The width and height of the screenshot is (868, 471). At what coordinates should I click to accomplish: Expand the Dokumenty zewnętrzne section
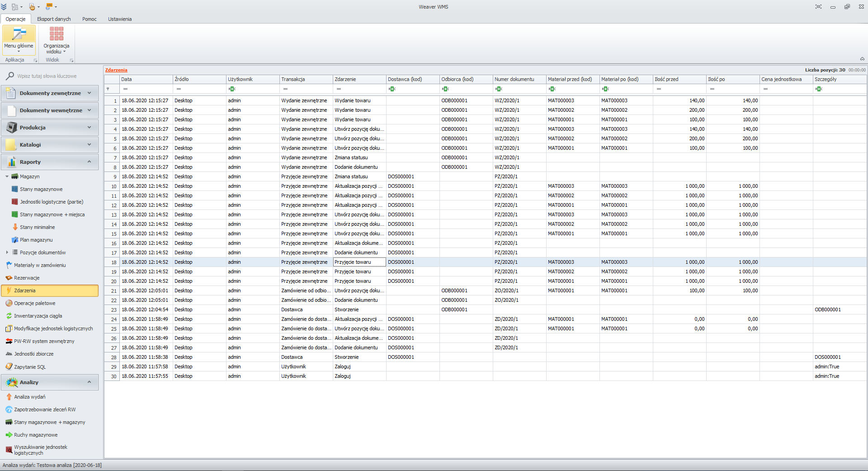click(89, 93)
